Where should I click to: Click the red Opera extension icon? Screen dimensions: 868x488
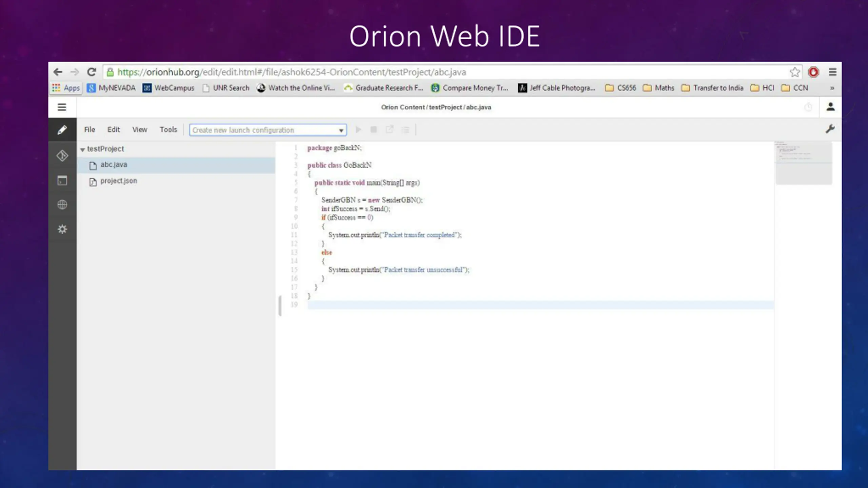pyautogui.click(x=813, y=72)
